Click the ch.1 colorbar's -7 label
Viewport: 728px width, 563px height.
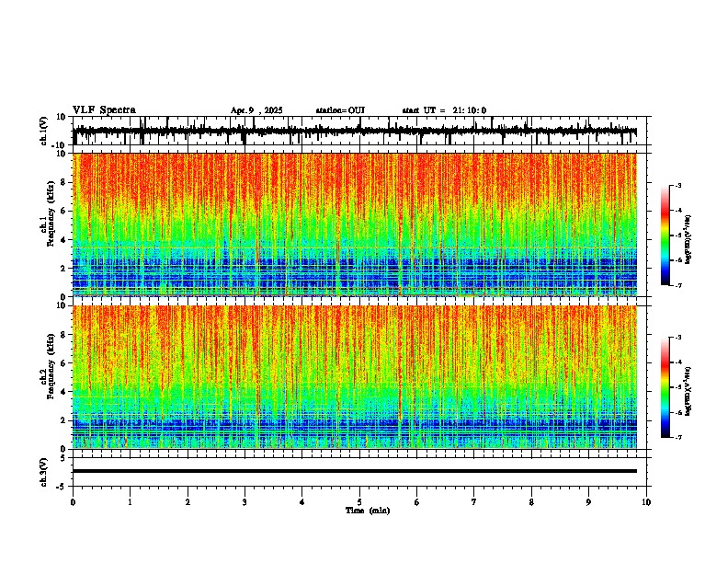pyautogui.click(x=677, y=285)
